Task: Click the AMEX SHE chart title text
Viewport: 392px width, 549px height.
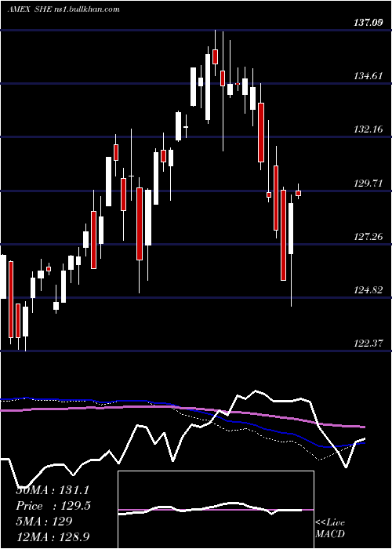Action: (64, 9)
